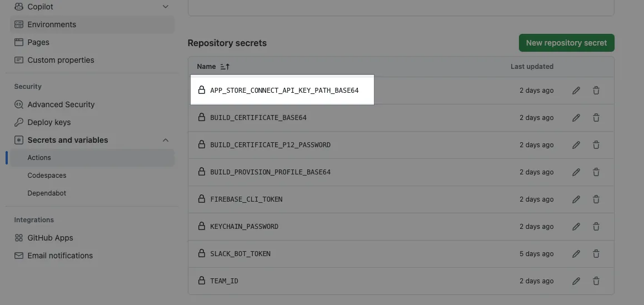Edit the FIREBASE_CLI_TOKEN secret
Viewport: 644px width, 305px height.
tap(576, 199)
